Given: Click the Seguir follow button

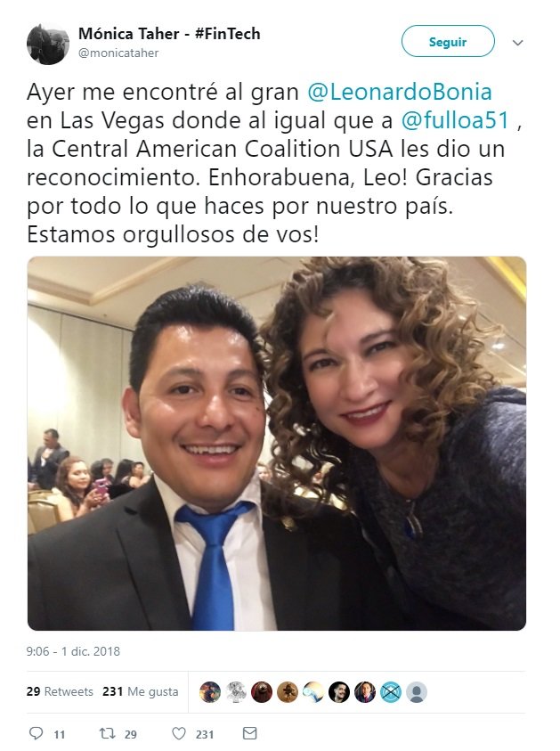Looking at the screenshot, I should click(x=448, y=42).
